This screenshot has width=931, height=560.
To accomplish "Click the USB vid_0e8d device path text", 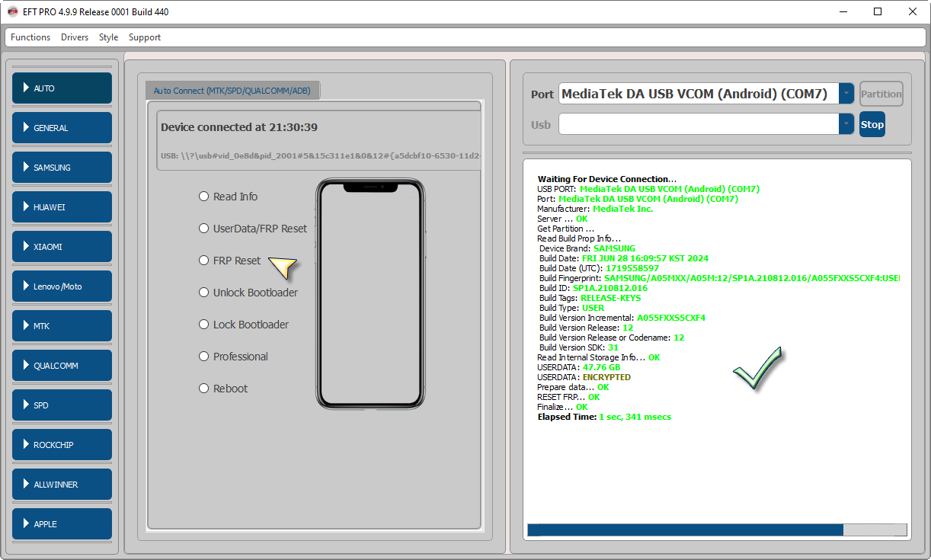I will coord(321,156).
